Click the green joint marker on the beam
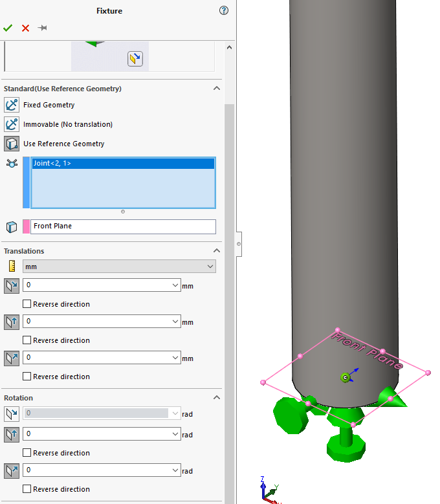Image resolution: width=440 pixels, height=504 pixels. tap(345, 377)
